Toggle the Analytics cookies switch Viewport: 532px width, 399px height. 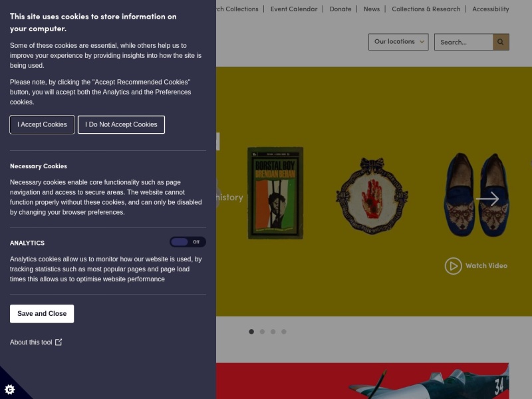(x=188, y=242)
